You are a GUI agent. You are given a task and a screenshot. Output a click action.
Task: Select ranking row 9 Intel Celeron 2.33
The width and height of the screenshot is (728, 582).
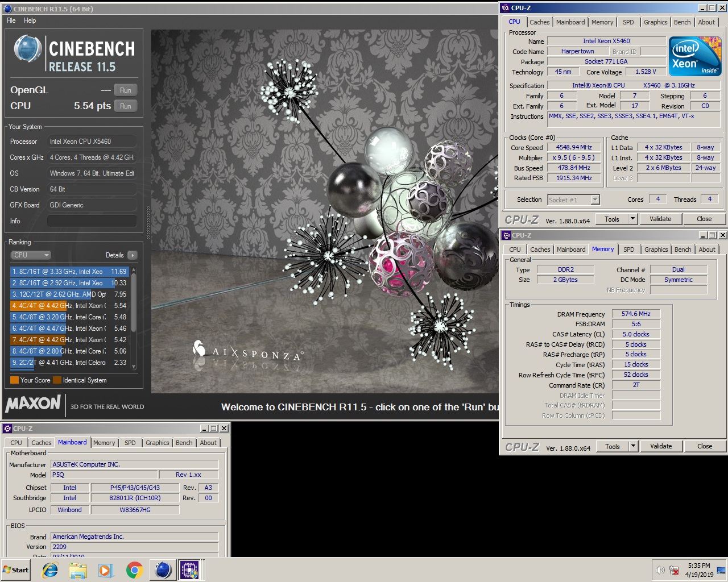click(x=69, y=363)
